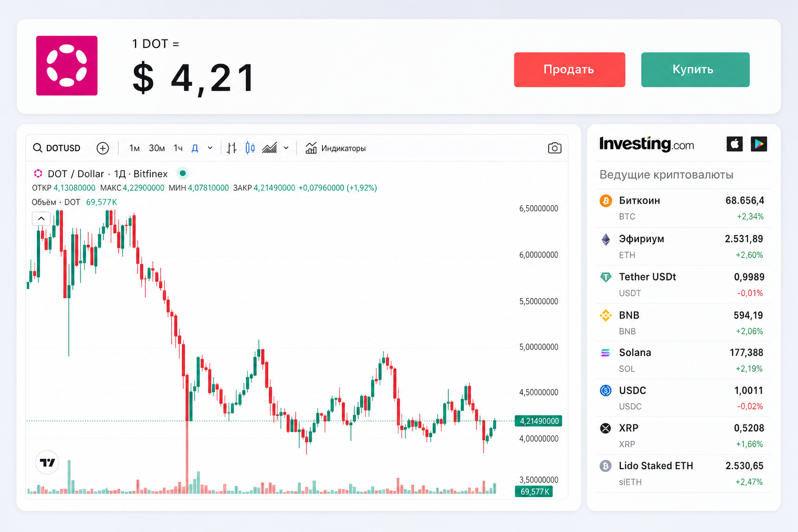798x532 pixels.
Task: Select the 1м timeframe
Action: pos(135,148)
